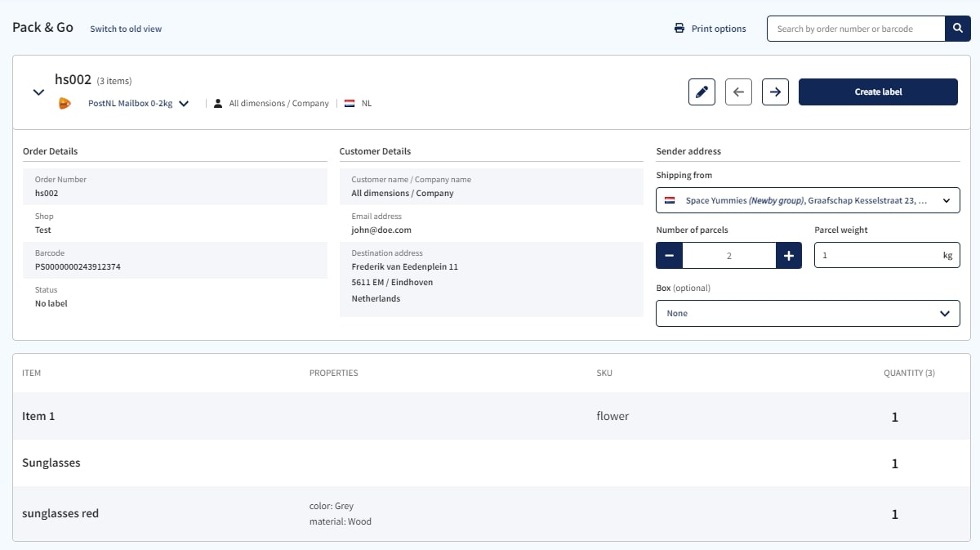980x550 pixels.
Task: Click the QUANTITY (3) column header
Action: tap(910, 373)
